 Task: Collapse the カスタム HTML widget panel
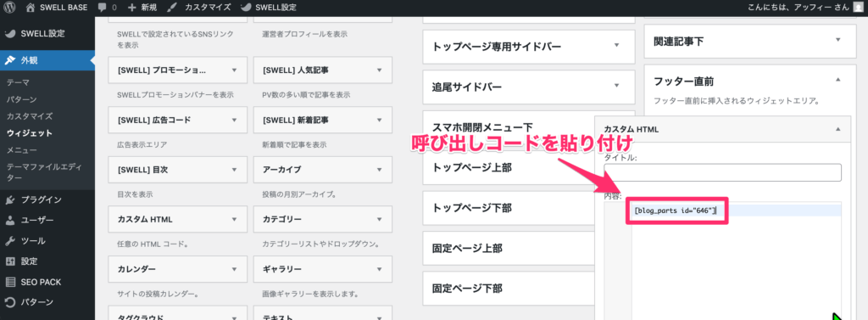coord(837,129)
